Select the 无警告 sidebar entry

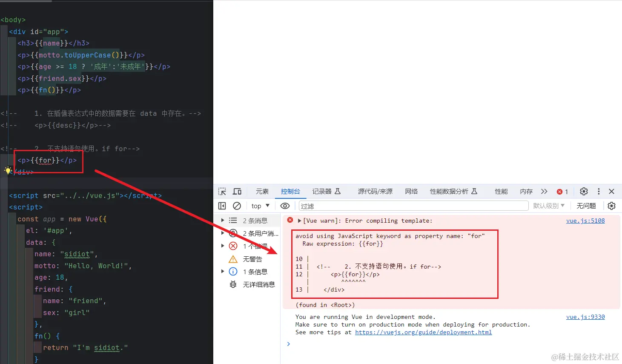tap(252, 259)
